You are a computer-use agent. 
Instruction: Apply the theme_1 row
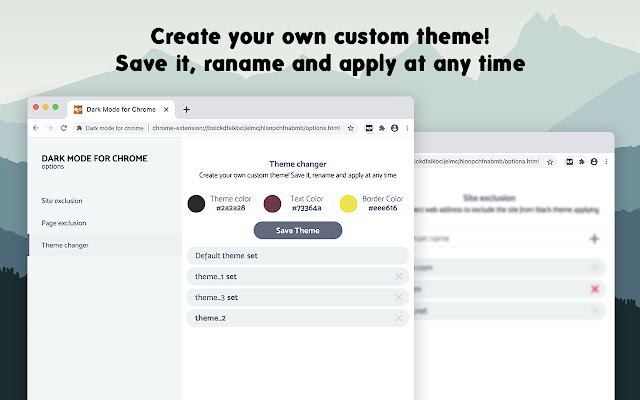pos(298,277)
